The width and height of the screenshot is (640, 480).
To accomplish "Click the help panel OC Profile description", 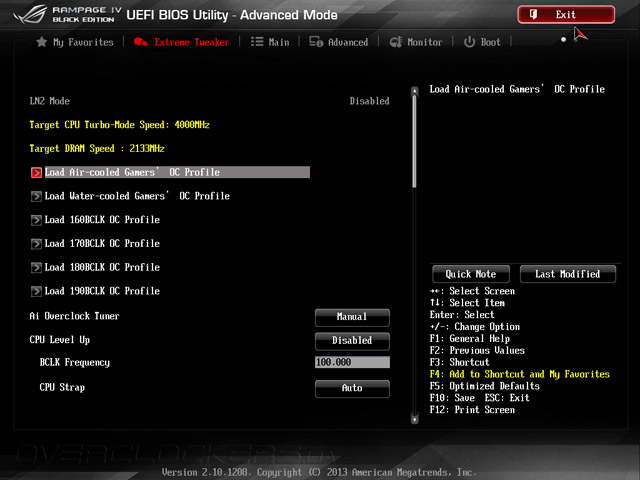I will point(517,89).
